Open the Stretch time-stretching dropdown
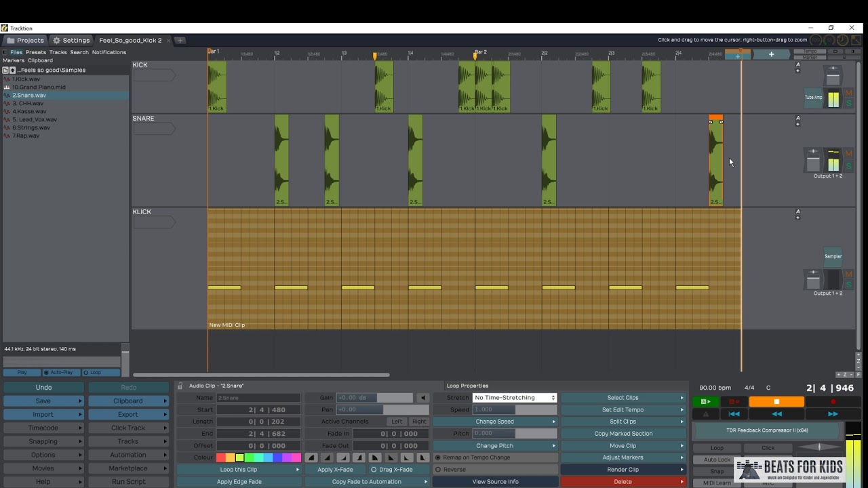Image resolution: width=868 pixels, height=488 pixels. pyautogui.click(x=515, y=398)
